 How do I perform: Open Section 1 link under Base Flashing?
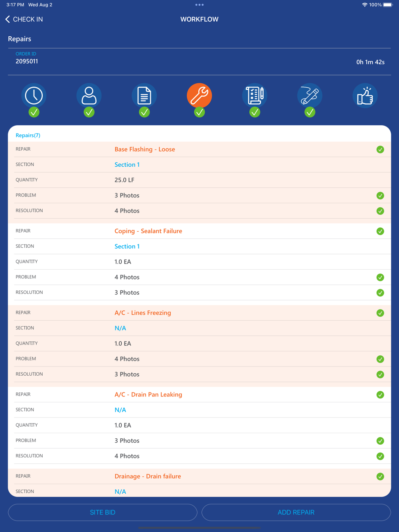(x=127, y=165)
